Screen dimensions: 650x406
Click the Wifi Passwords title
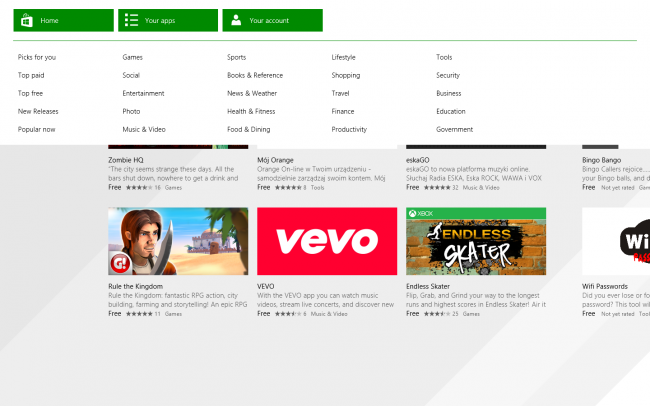(605, 287)
